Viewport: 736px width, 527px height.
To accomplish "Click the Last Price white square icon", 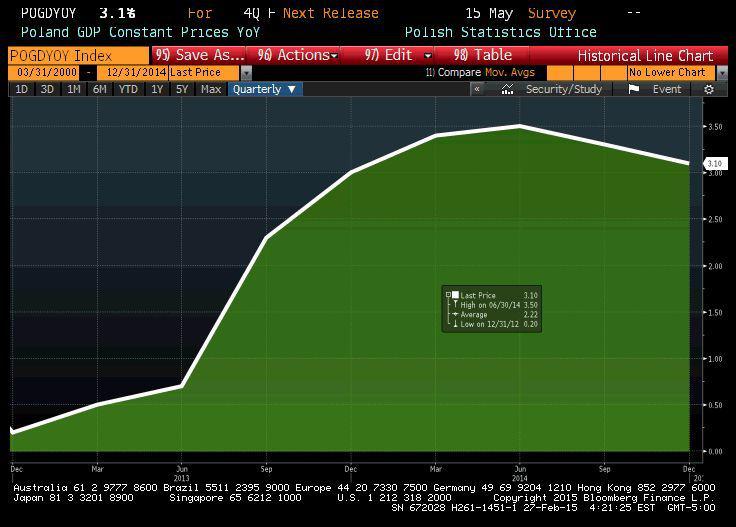I will point(455,295).
